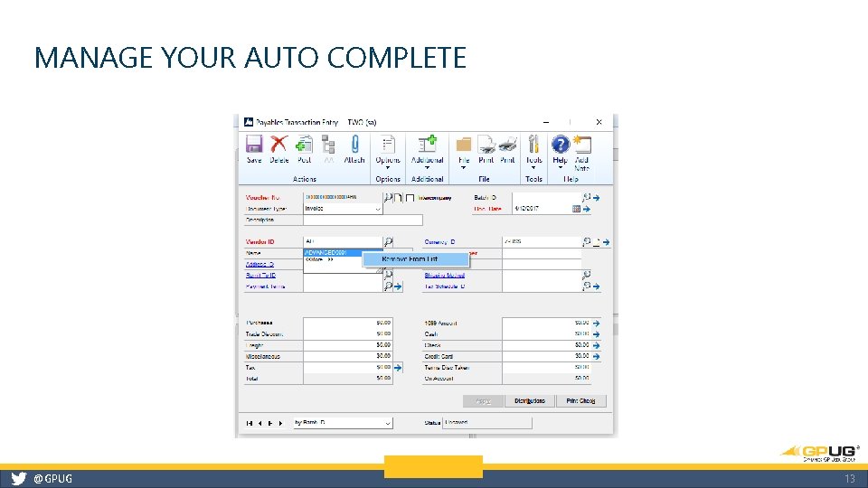Open the Shipping Method link
This screenshot has height=488, width=868.
(445, 275)
